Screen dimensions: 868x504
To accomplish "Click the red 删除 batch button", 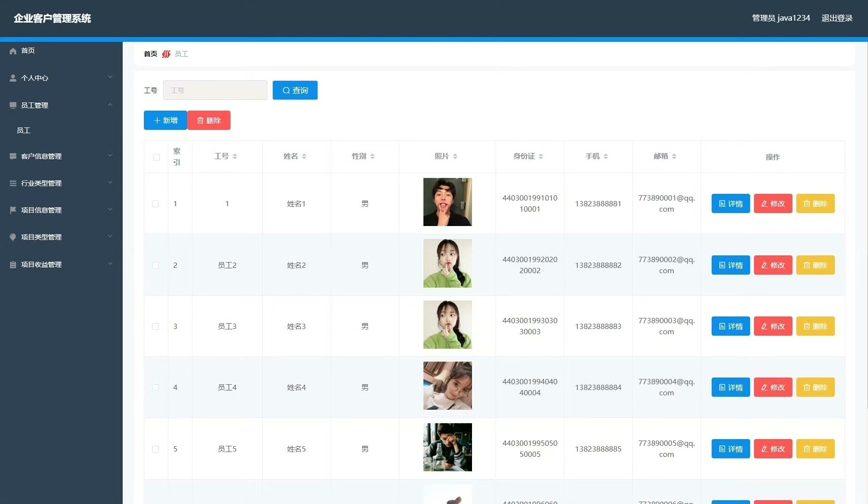I will pos(209,120).
